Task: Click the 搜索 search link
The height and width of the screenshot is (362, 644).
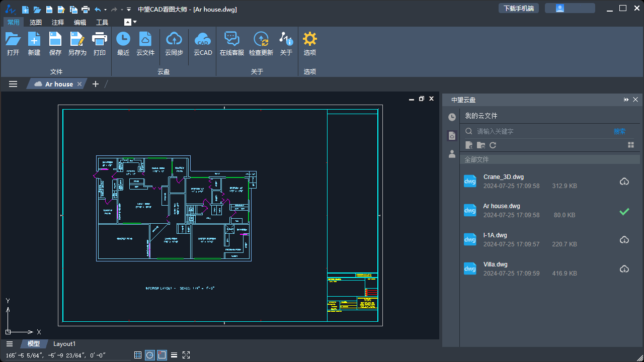Action: pyautogui.click(x=619, y=131)
